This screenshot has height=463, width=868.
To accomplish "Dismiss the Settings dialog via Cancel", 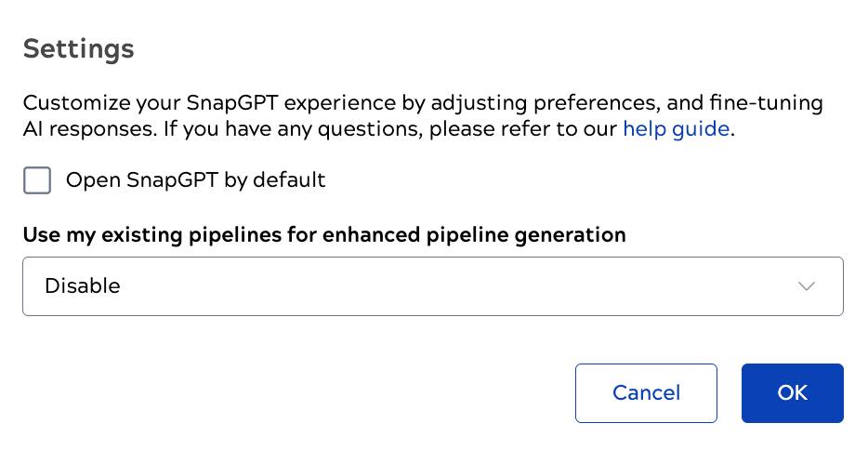I will [x=646, y=393].
